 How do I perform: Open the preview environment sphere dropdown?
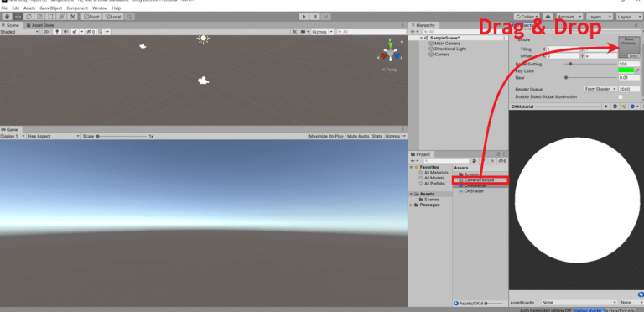click(x=635, y=107)
